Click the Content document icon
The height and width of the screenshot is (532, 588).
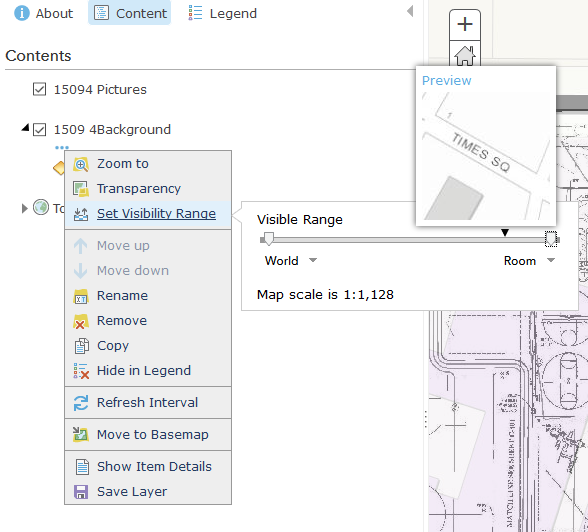(x=101, y=13)
